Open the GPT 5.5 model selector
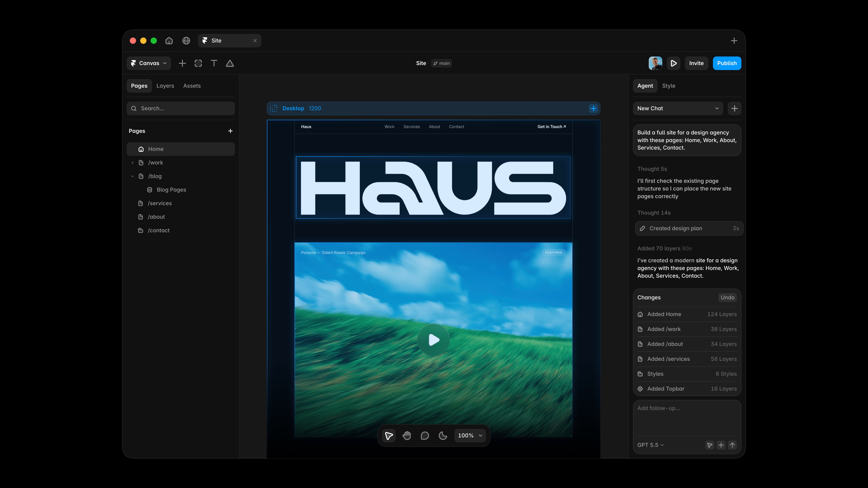Image resolution: width=868 pixels, height=488 pixels. (651, 445)
